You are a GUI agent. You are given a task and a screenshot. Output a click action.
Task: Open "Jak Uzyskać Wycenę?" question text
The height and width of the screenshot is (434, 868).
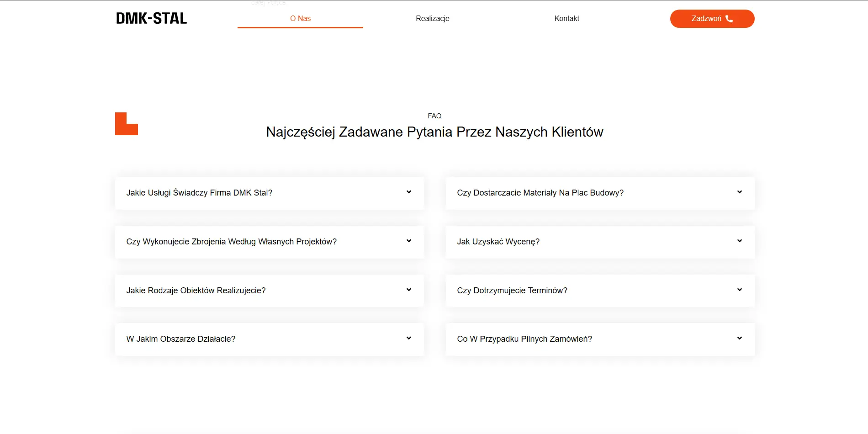pyautogui.click(x=498, y=242)
